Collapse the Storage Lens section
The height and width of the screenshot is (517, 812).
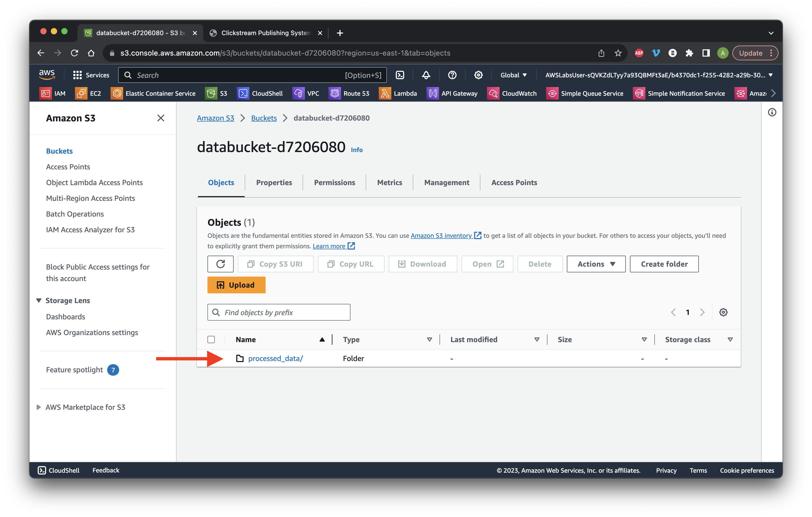tap(39, 300)
